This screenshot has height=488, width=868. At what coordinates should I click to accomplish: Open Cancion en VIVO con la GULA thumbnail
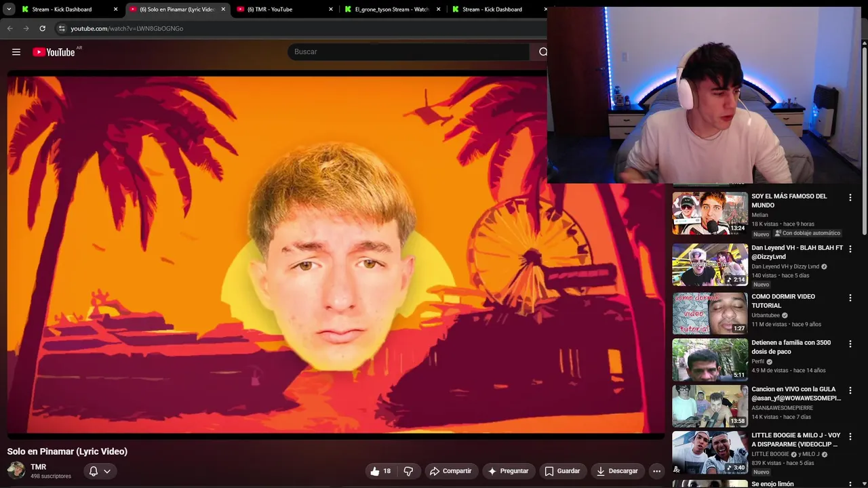[710, 406]
